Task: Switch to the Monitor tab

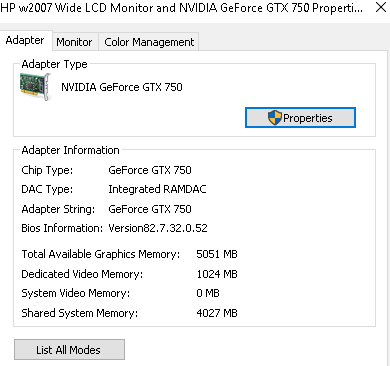Action: (x=74, y=42)
